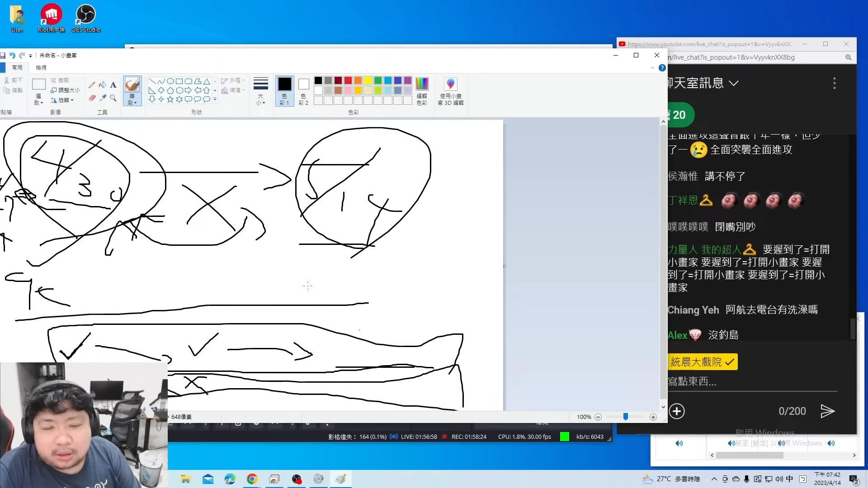Pick the Hexagon shape
The width and height of the screenshot is (868, 488).
coord(179,90)
